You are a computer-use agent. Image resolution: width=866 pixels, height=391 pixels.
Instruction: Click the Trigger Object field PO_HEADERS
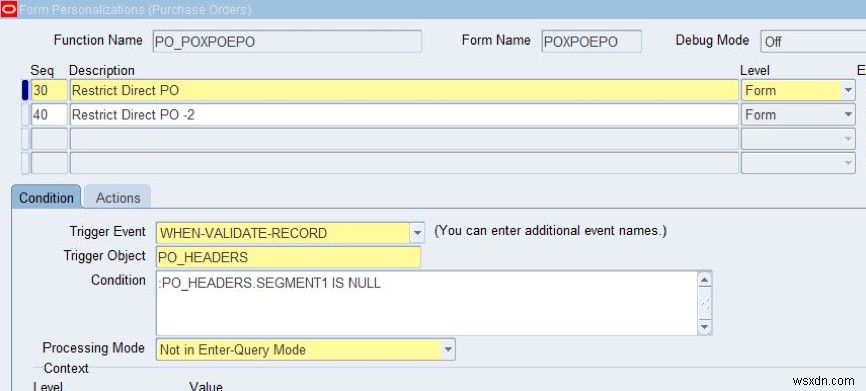288,257
